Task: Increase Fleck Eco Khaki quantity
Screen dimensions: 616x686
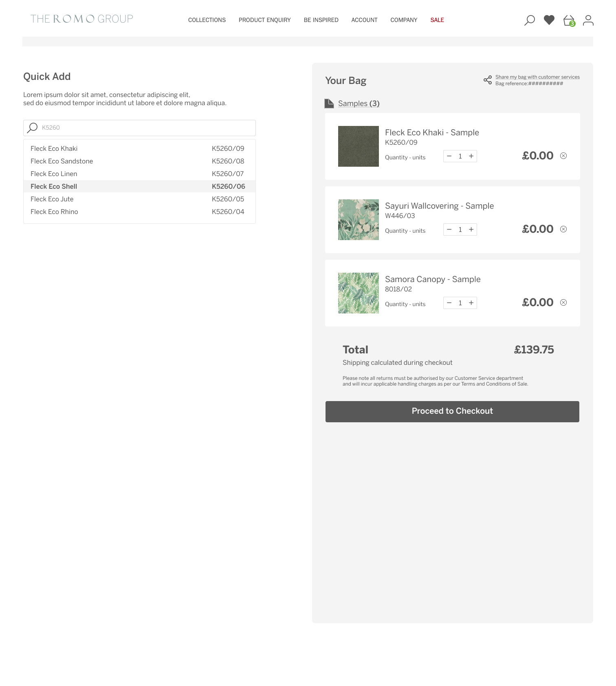Action: point(471,156)
